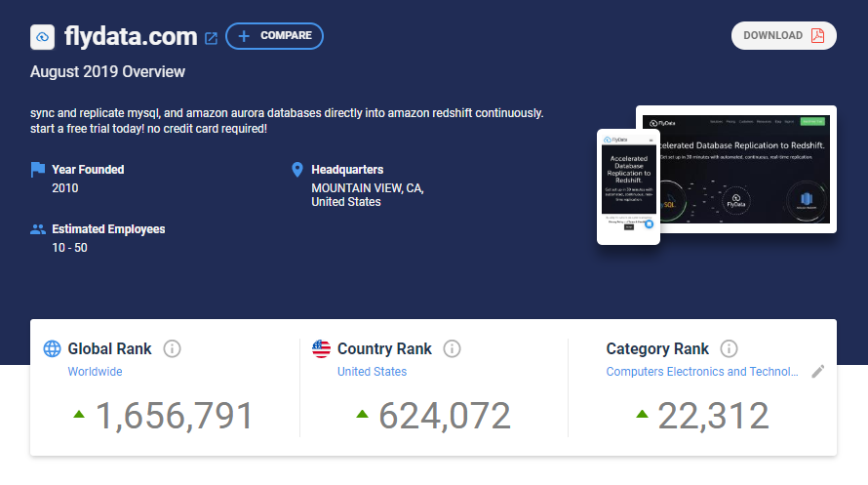Click the country rank value 624,072
The image size is (868, 485).
click(445, 416)
